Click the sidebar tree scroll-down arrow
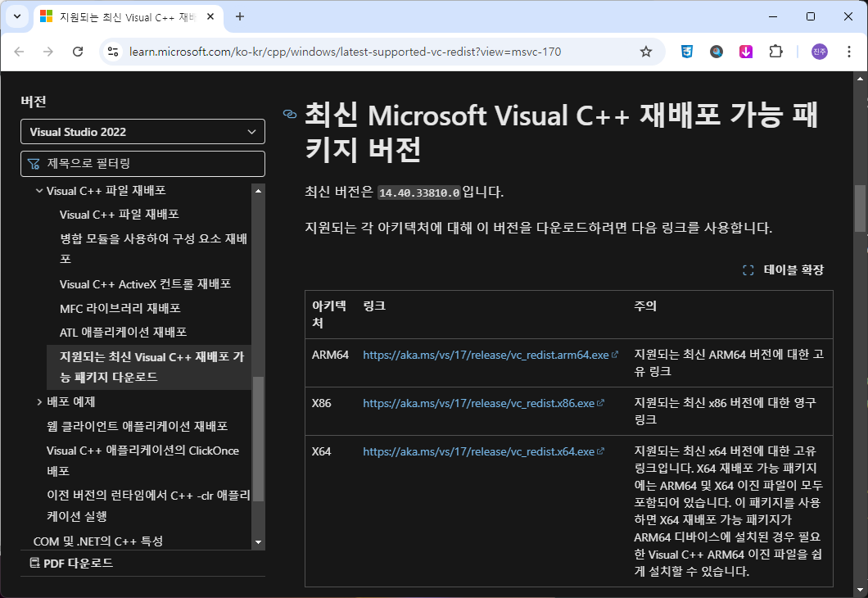The width and height of the screenshot is (868, 598). coord(258,542)
